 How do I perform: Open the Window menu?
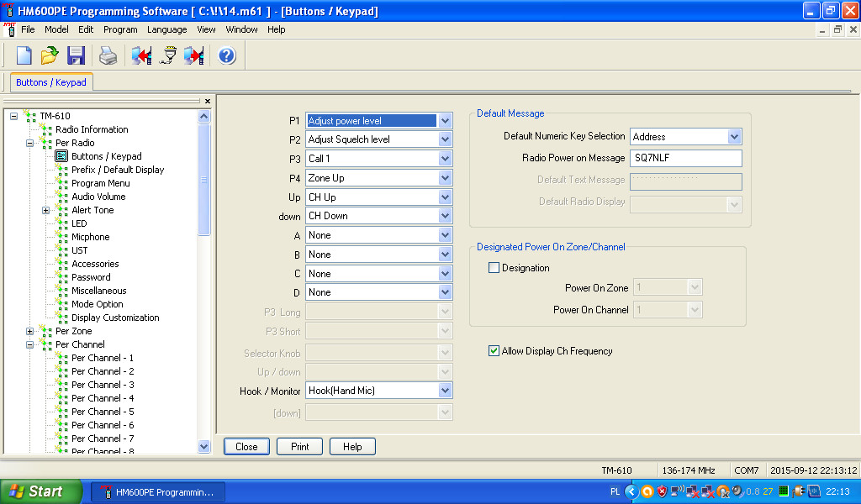[x=241, y=29]
